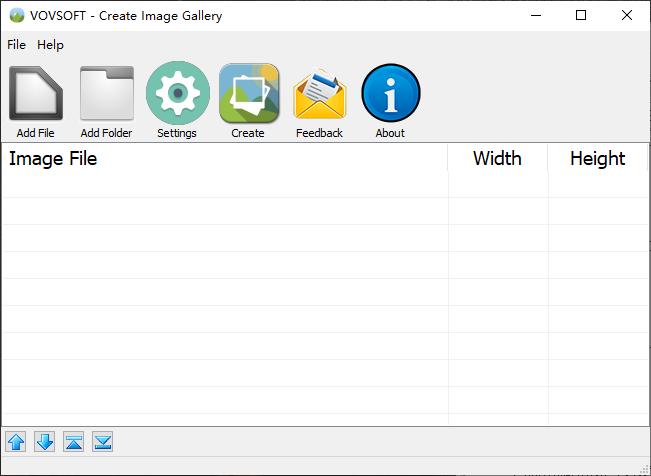Click the Create gallery icon
The image size is (651, 476).
[x=249, y=93]
